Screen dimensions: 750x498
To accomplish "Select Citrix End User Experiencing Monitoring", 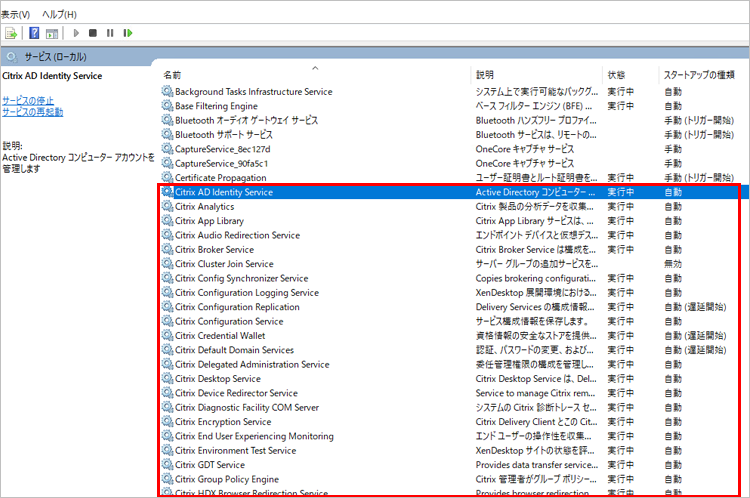I will click(254, 436).
